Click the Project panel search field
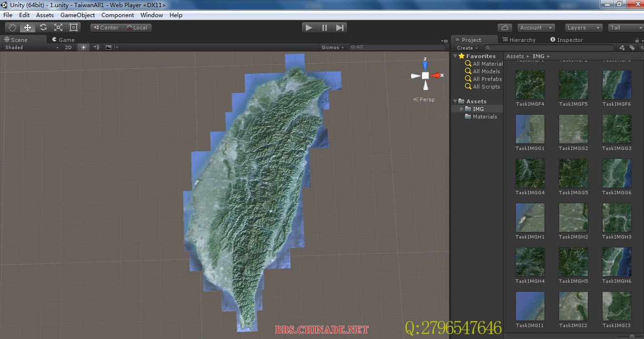This screenshot has height=339, width=644. (549, 48)
